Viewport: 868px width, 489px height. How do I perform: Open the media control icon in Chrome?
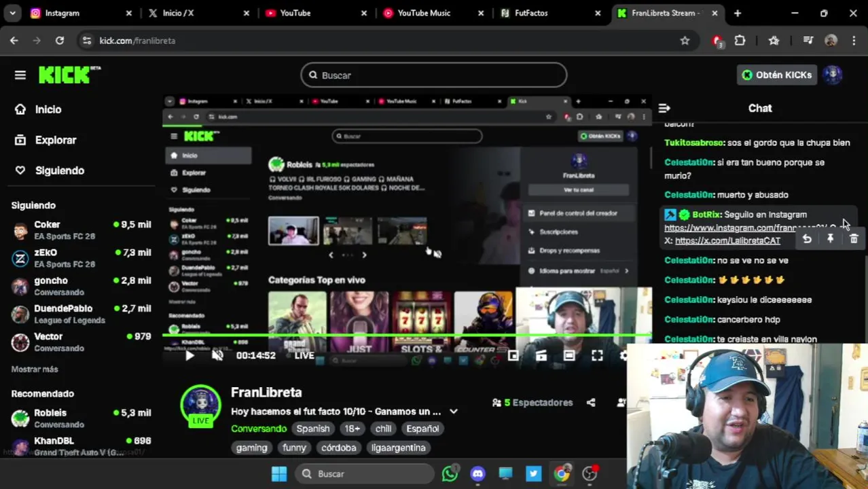coord(808,41)
